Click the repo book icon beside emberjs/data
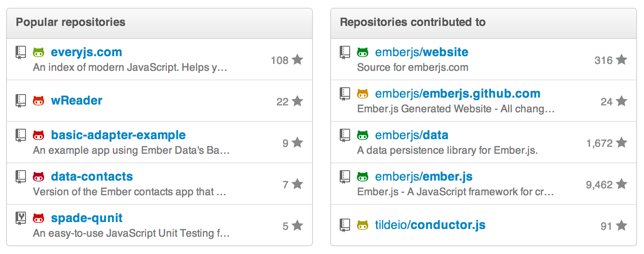The image size is (644, 254). click(344, 135)
